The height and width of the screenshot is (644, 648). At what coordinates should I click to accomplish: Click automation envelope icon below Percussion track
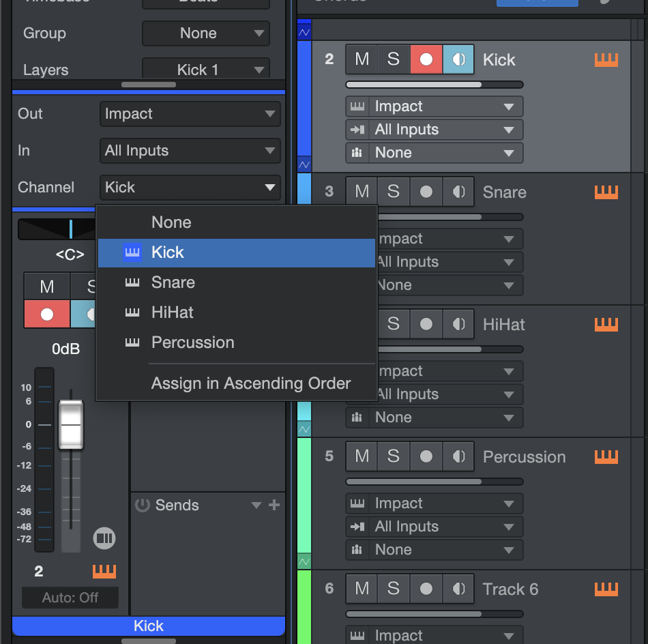pyautogui.click(x=304, y=561)
